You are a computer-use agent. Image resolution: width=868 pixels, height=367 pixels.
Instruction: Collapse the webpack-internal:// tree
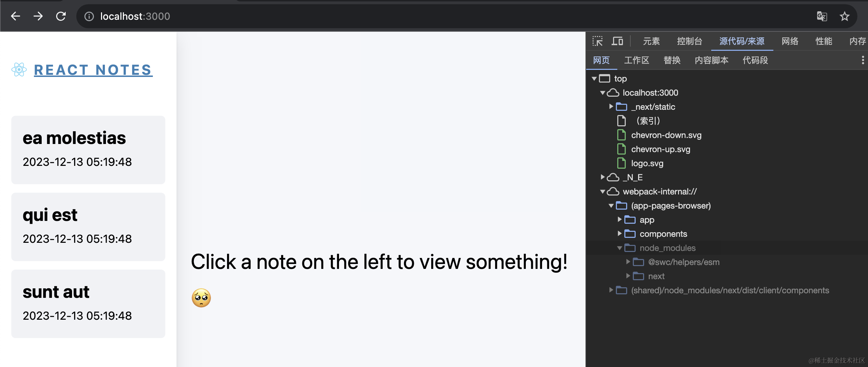pos(602,191)
